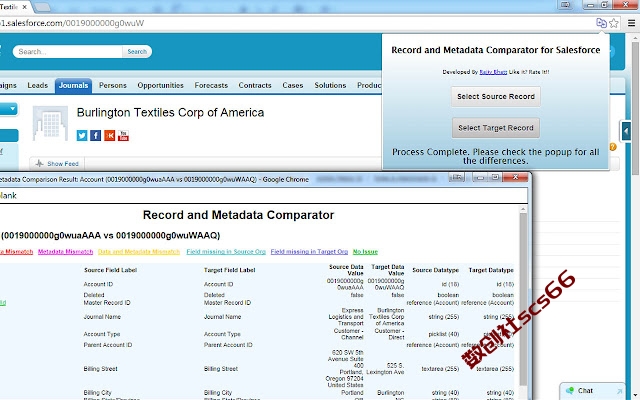
Task: Click the Show Feed link
Action: (63, 164)
